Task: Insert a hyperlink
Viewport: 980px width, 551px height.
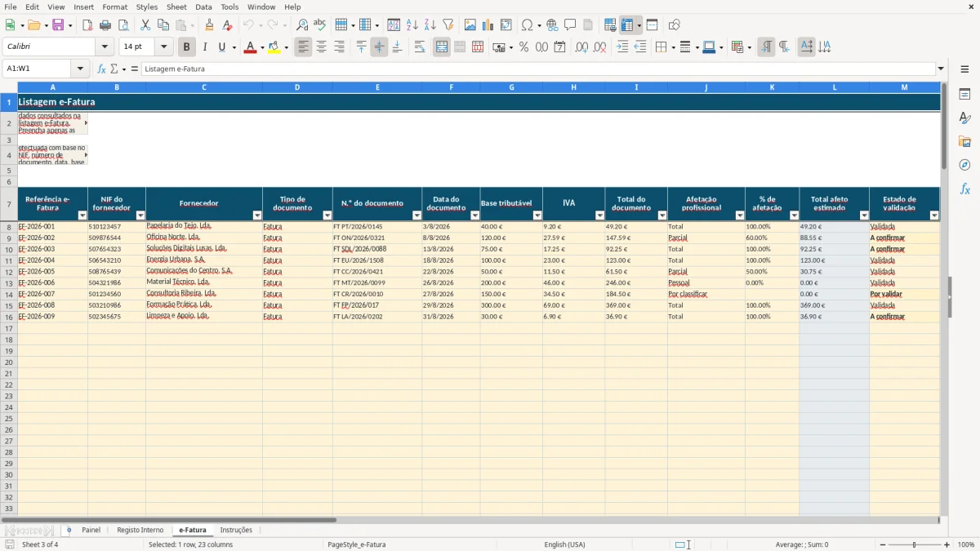Action: click(x=553, y=25)
